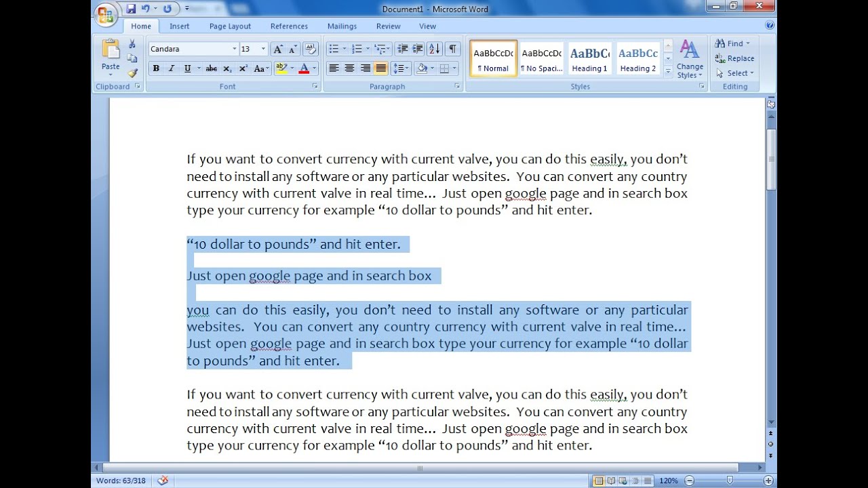Shrink the font size
868x488 pixels.
click(x=292, y=49)
